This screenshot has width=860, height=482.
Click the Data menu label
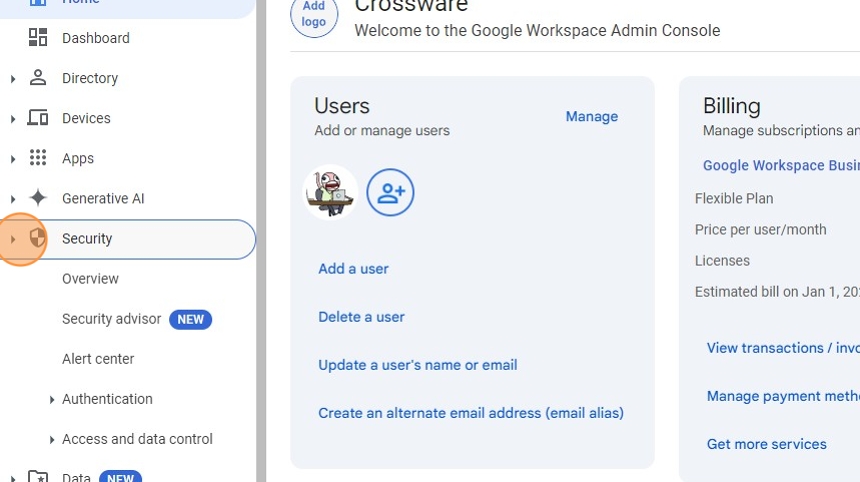pos(76,477)
